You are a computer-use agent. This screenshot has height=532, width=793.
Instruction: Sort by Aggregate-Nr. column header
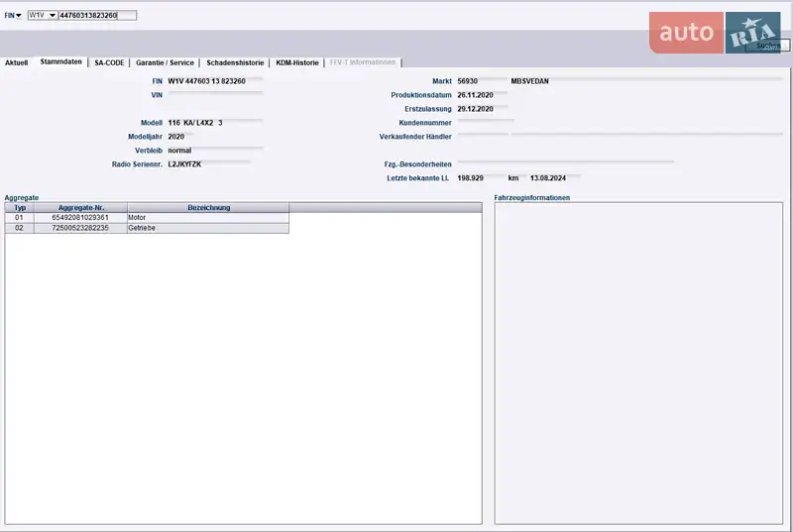click(82, 207)
